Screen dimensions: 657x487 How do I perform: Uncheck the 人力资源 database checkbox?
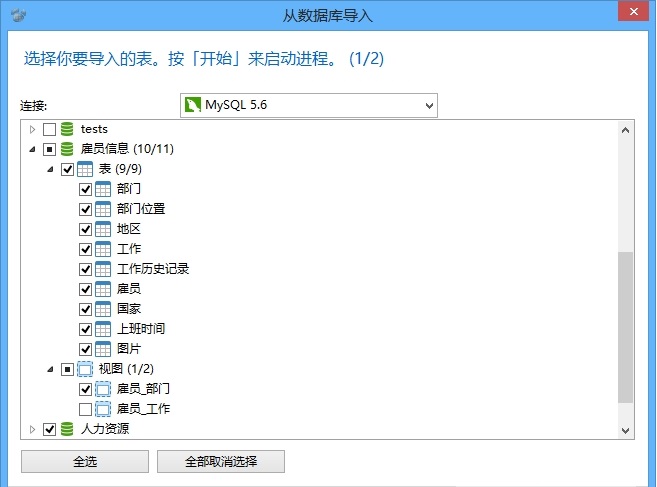point(49,429)
